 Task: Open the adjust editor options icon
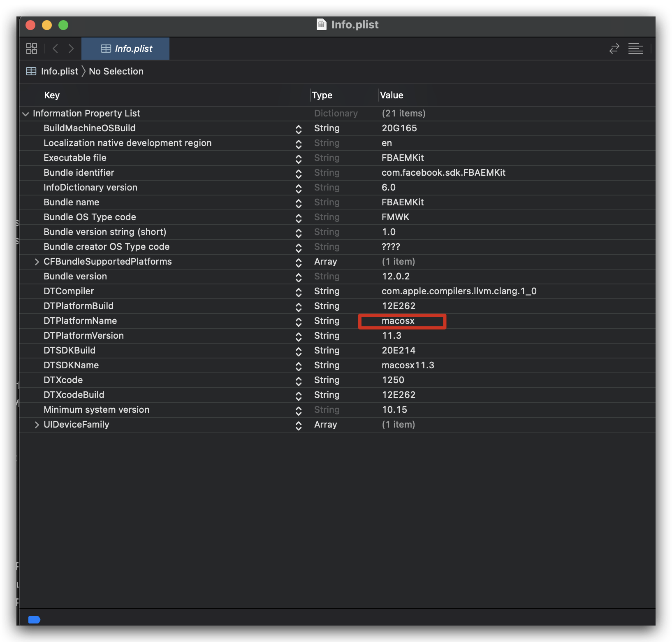[636, 49]
